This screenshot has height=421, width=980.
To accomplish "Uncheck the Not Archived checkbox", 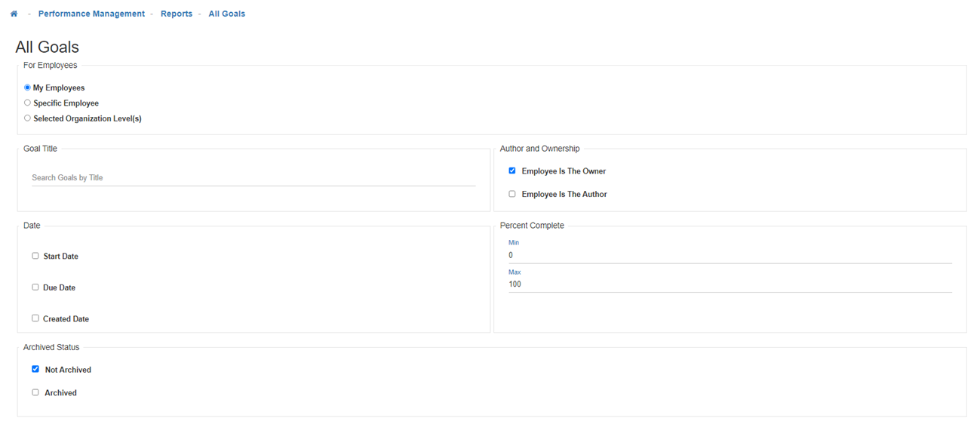I will 35,370.
